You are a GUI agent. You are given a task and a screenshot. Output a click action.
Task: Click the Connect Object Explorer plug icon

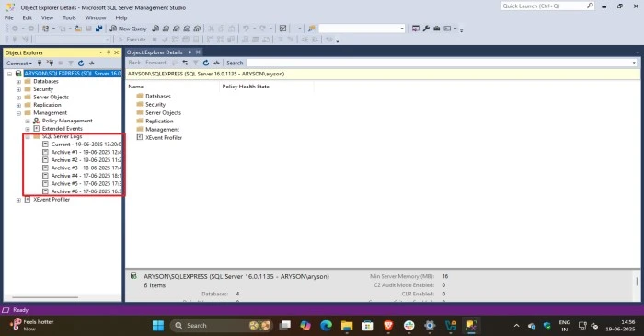tap(40, 63)
